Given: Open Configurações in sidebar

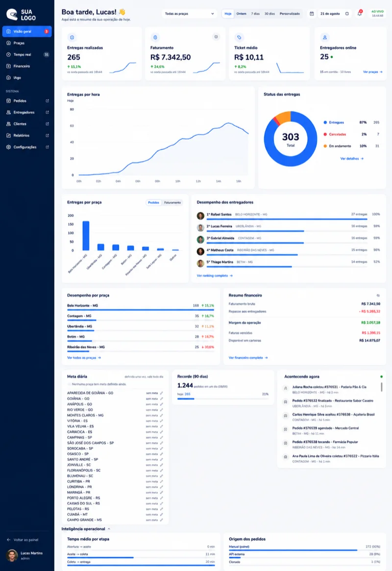Looking at the screenshot, I should [27, 147].
